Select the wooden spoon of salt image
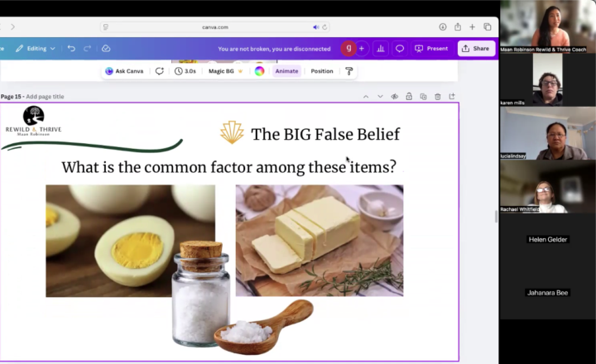The width and height of the screenshot is (596, 364). [264, 327]
